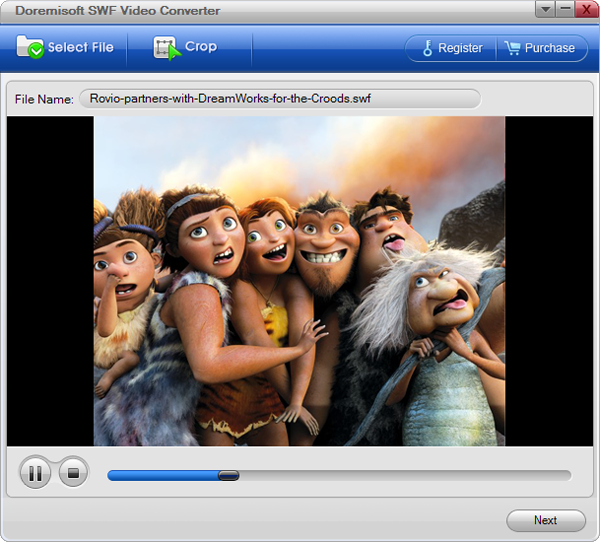This screenshot has width=600, height=542.
Task: Click the Register key icon
Action: [428, 48]
